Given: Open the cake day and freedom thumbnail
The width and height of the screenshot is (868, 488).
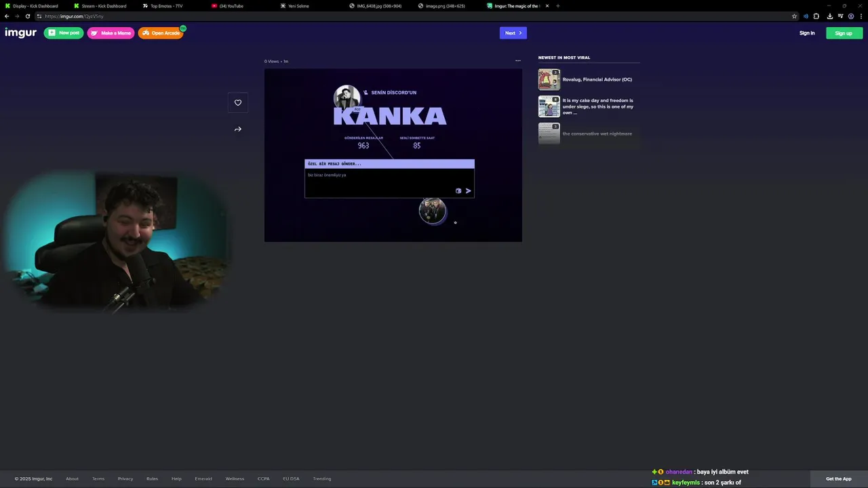Looking at the screenshot, I should pyautogui.click(x=549, y=106).
